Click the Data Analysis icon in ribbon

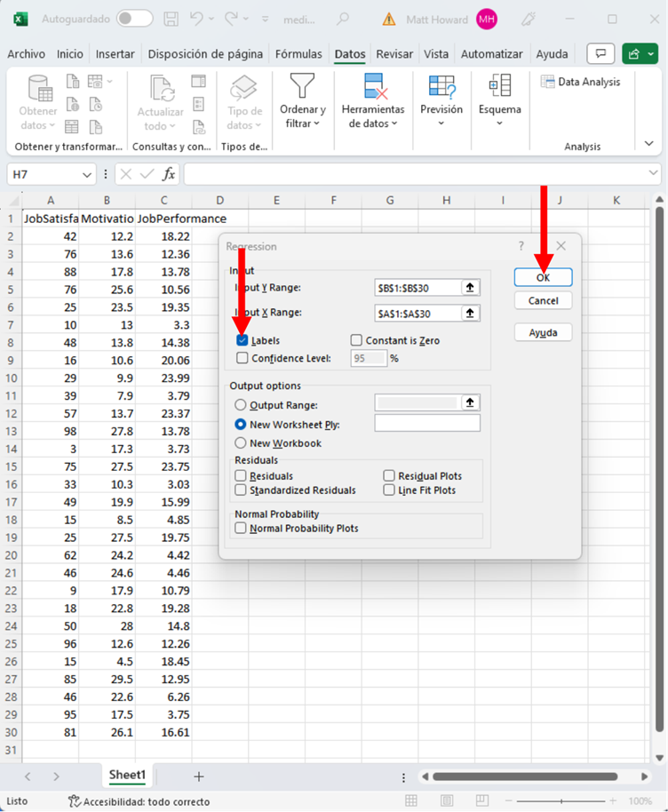pos(547,82)
